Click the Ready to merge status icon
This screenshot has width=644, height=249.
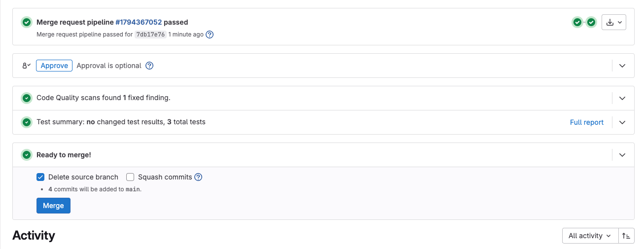coord(27,155)
